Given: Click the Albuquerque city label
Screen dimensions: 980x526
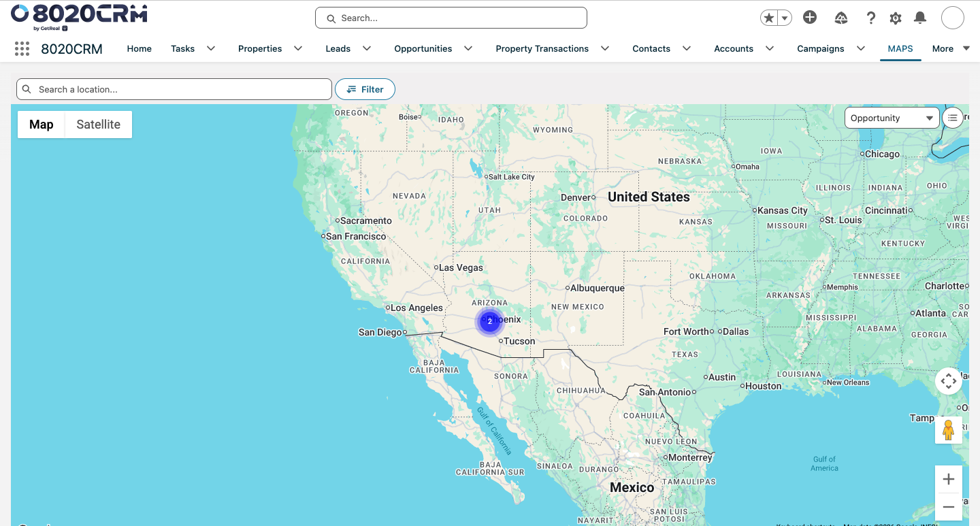Looking at the screenshot, I should (x=597, y=288).
